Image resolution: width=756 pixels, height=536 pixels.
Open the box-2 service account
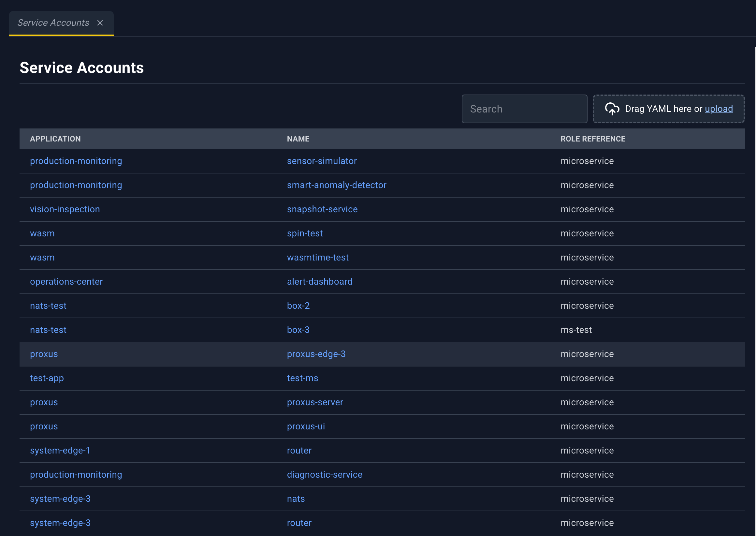(x=298, y=305)
